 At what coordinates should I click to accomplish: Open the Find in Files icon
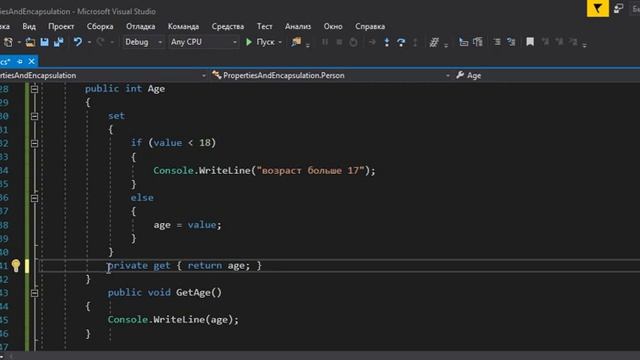coord(296,42)
